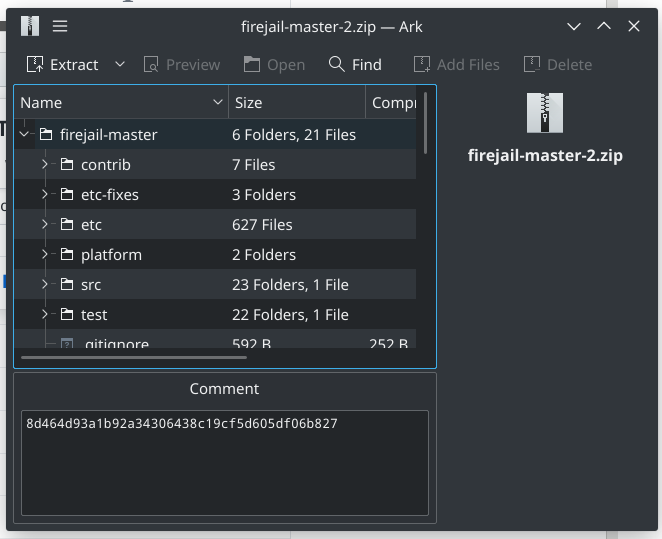This screenshot has height=539, width=662.
Task: Click the firejail-master-2.zip filename label
Action: coord(545,155)
